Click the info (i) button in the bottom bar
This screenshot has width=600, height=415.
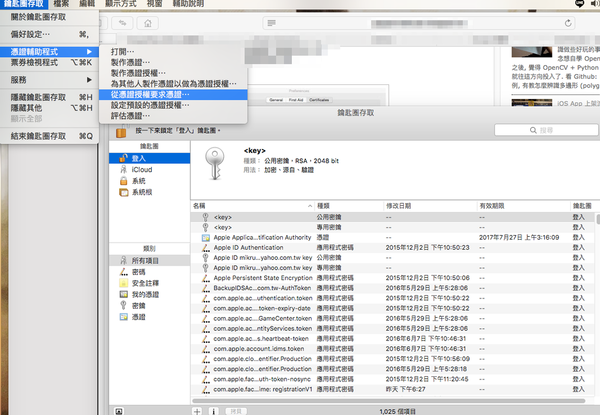pos(214,411)
